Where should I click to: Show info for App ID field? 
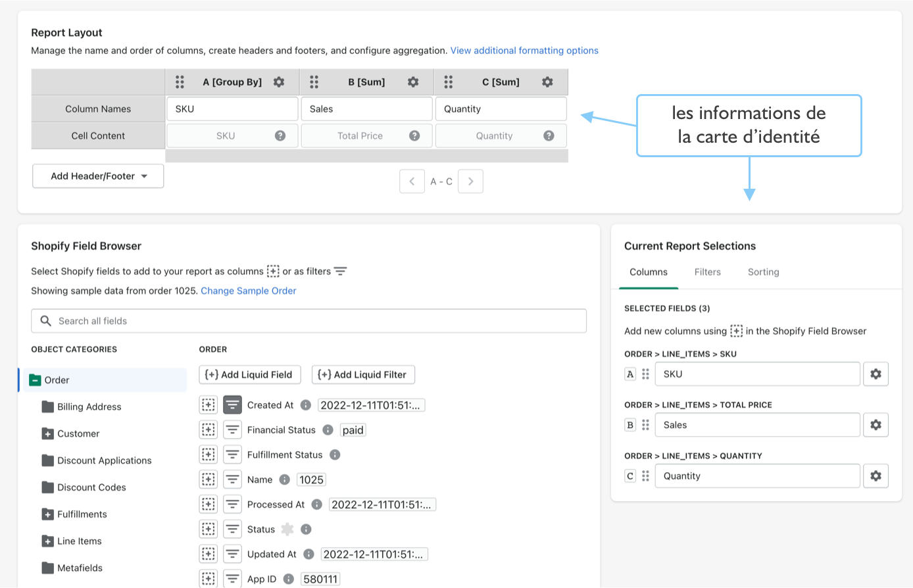[288, 579]
